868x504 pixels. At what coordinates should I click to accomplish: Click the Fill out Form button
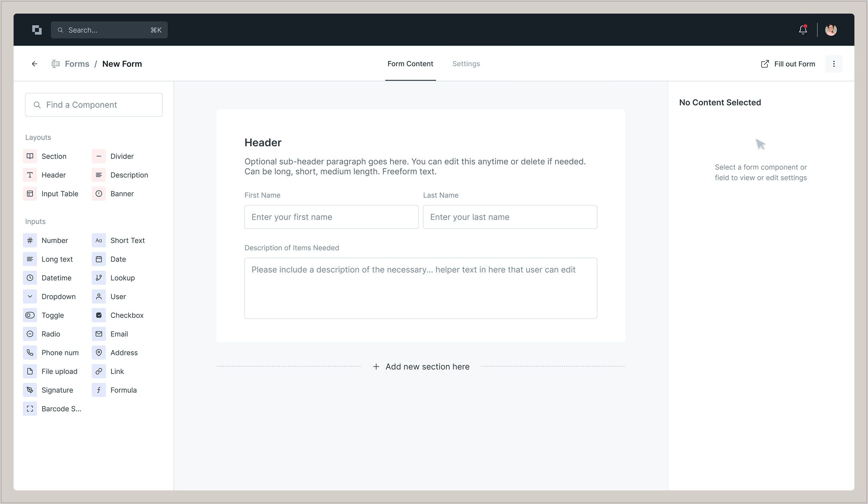[788, 64]
